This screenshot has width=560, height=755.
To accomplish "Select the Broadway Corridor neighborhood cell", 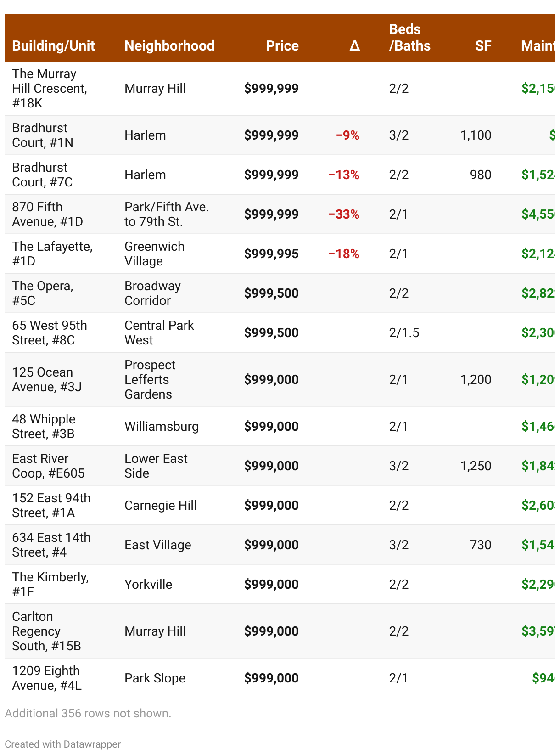I will [x=152, y=293].
